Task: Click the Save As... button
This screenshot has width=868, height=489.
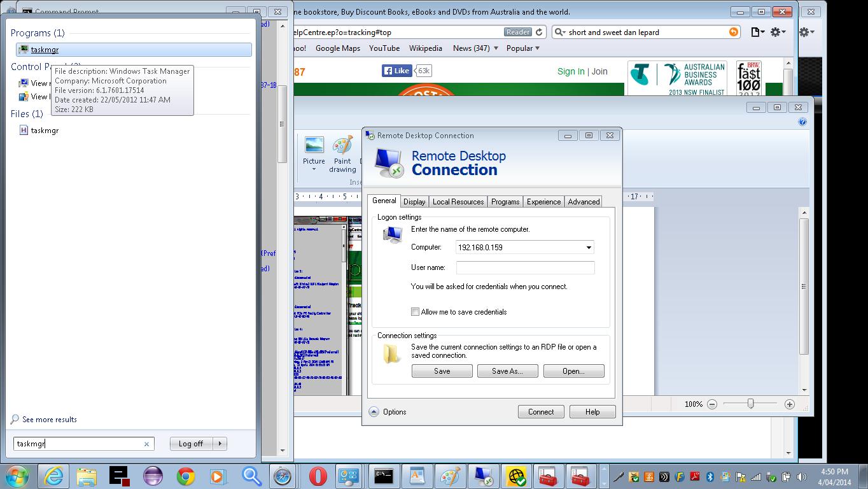Action: 507,371
